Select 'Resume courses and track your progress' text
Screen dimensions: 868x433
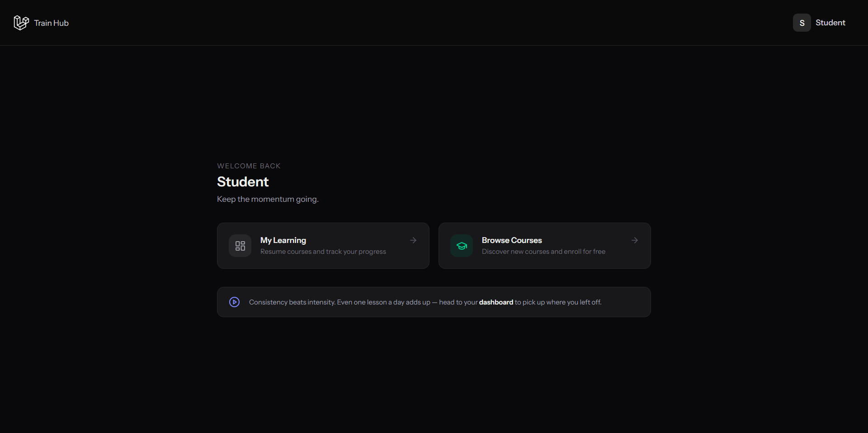tap(323, 252)
